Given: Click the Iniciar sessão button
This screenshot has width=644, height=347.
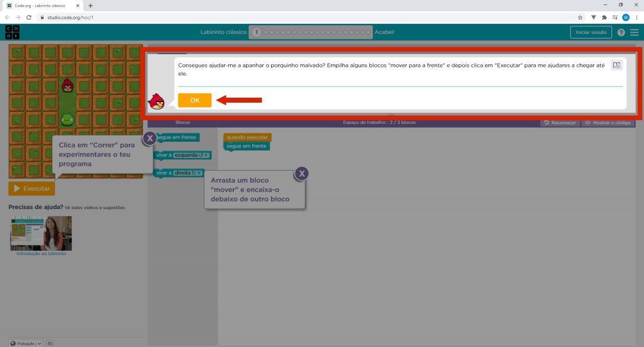Looking at the screenshot, I should [591, 32].
